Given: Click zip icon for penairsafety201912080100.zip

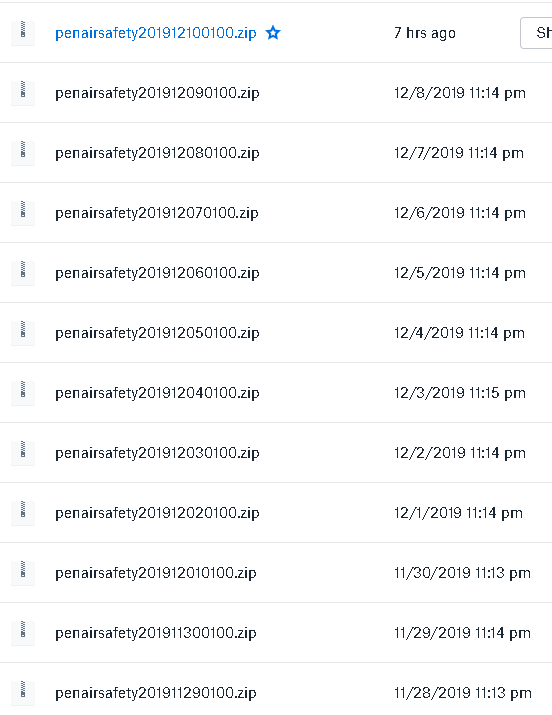Looking at the screenshot, I should point(23,153).
